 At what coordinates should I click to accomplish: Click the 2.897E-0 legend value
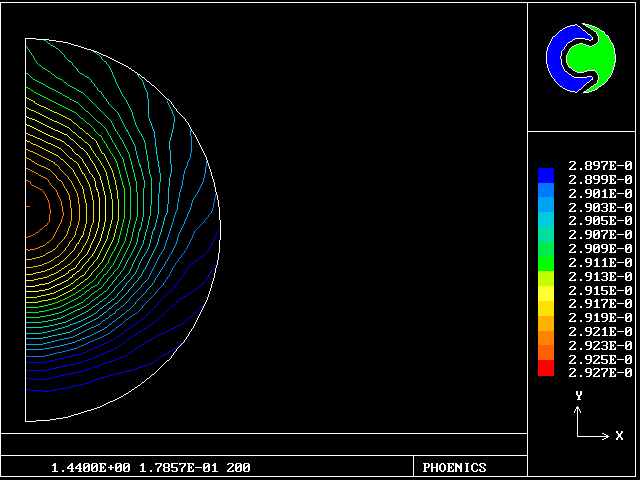click(600, 165)
